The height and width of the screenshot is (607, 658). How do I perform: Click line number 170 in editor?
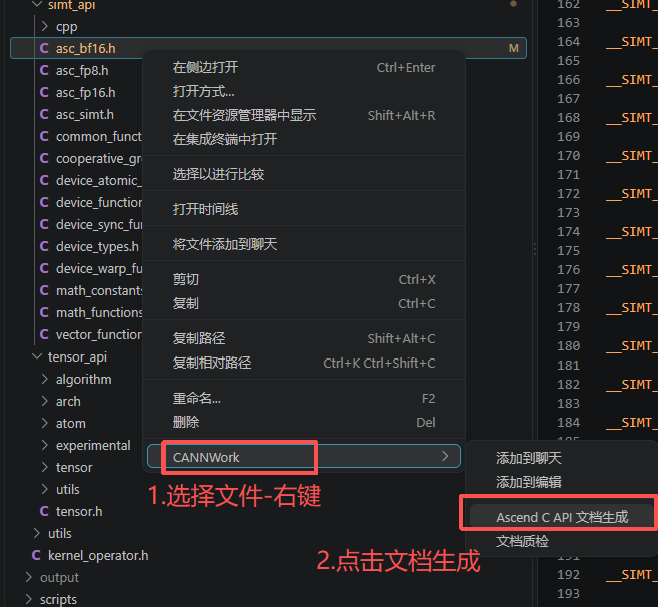coord(568,155)
